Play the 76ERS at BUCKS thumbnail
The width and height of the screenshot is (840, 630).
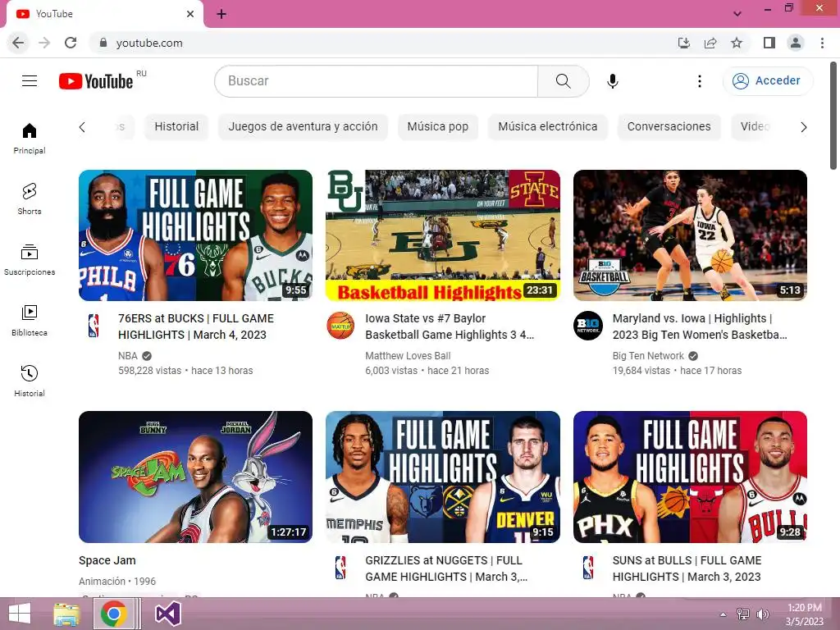195,235
